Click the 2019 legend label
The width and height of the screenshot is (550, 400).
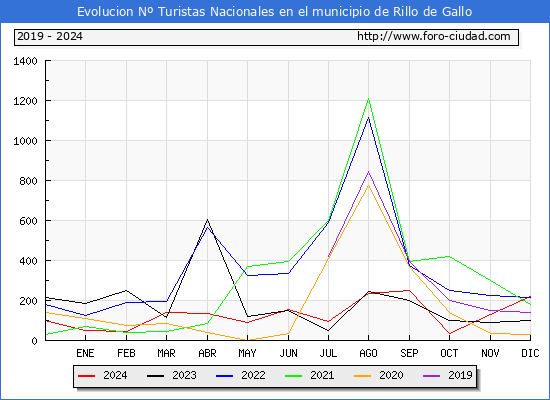click(460, 375)
